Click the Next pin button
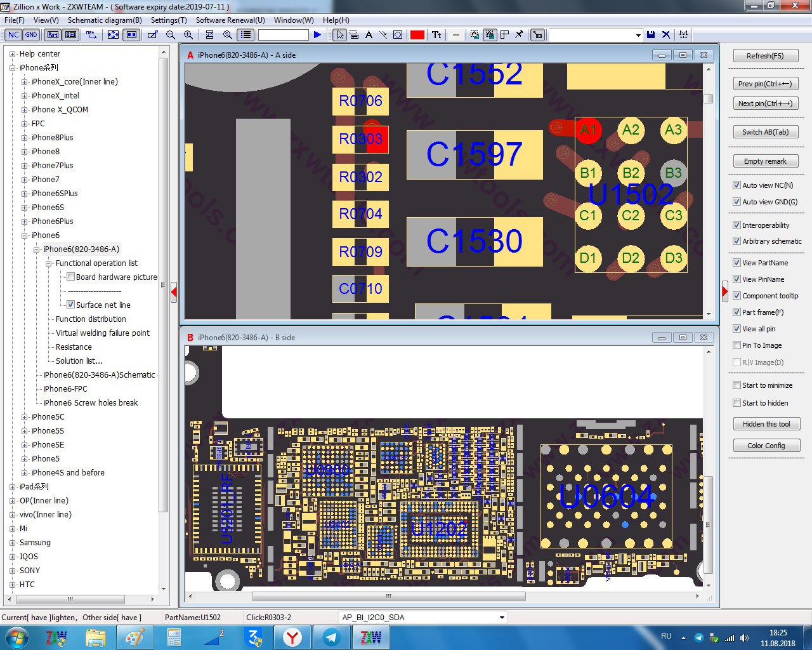This screenshot has width=812, height=650. coord(765,103)
